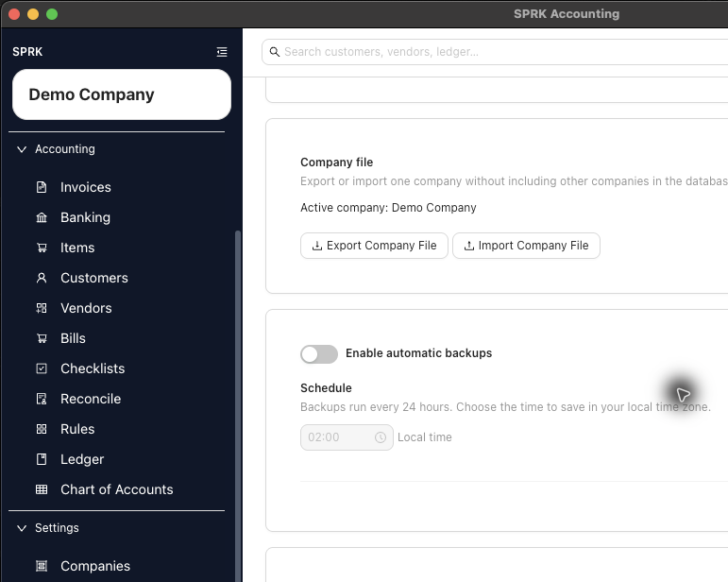The height and width of the screenshot is (582, 728).
Task: Click the 'Schedule' heading
Action: tap(326, 388)
